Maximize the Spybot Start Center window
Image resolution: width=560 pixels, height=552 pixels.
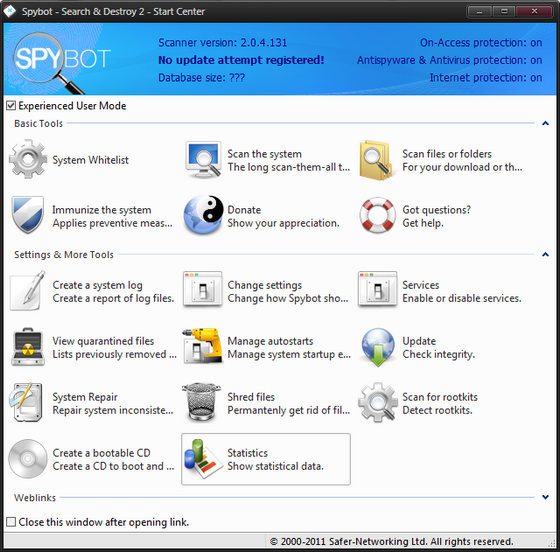click(504, 11)
